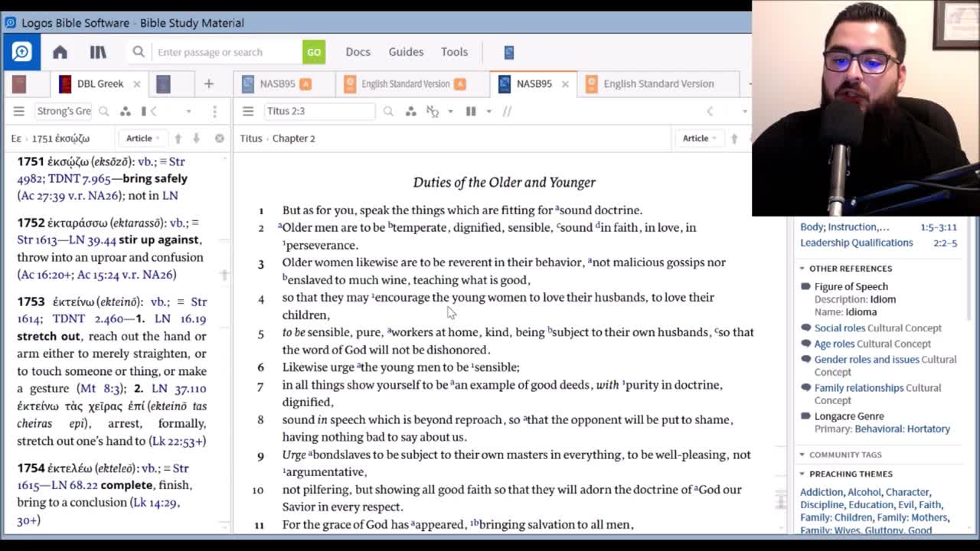Click the Titus breadcrumb
980x551 pixels.
pyautogui.click(x=251, y=138)
